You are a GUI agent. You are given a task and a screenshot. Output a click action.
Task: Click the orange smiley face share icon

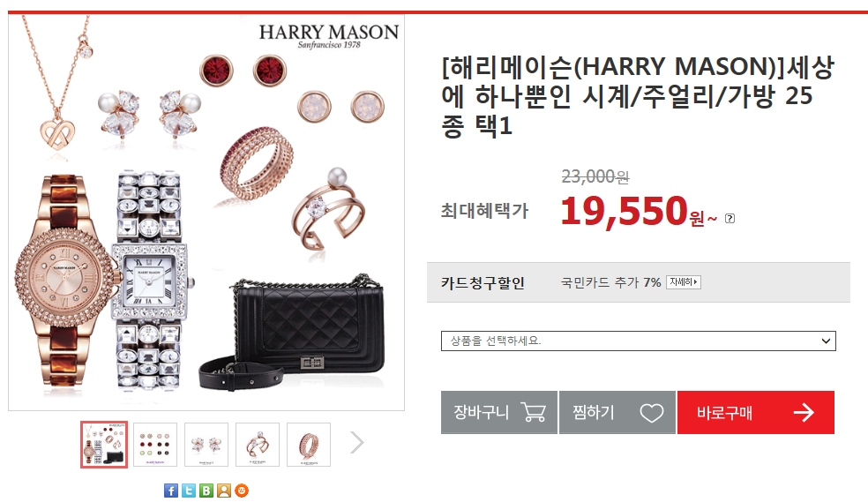pyautogui.click(x=242, y=491)
